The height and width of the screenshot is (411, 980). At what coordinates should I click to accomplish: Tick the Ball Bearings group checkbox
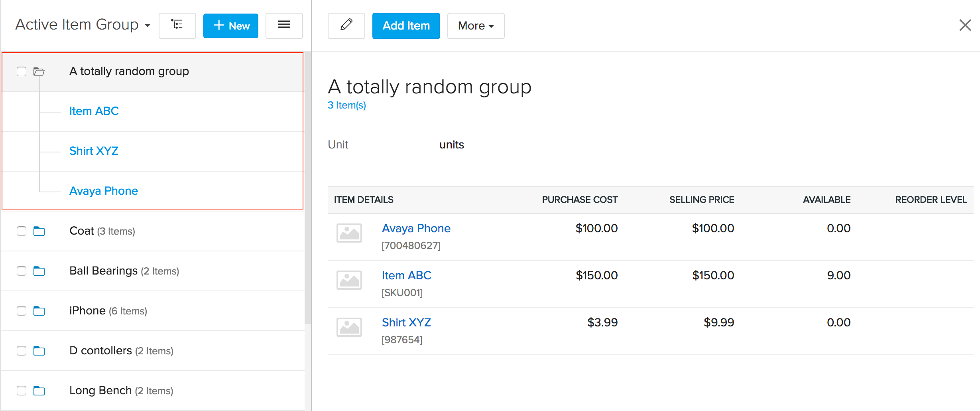22,271
